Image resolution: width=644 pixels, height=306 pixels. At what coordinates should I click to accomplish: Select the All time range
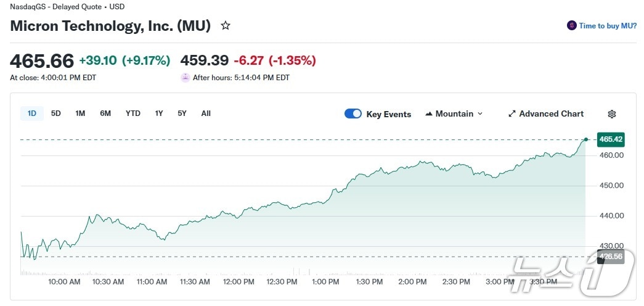tap(206, 114)
